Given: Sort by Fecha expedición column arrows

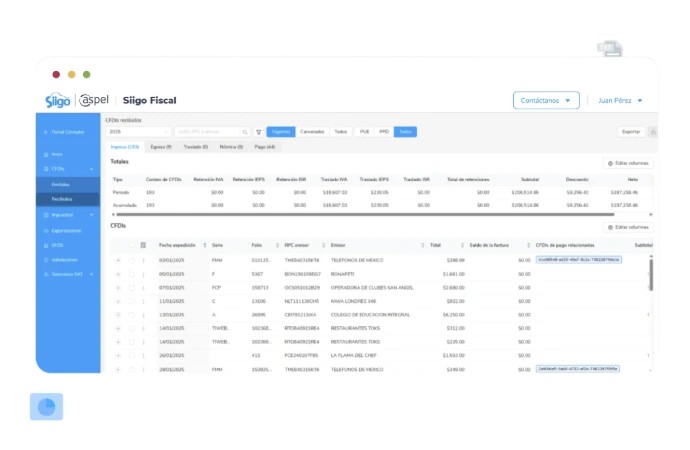Looking at the screenshot, I should coord(204,245).
